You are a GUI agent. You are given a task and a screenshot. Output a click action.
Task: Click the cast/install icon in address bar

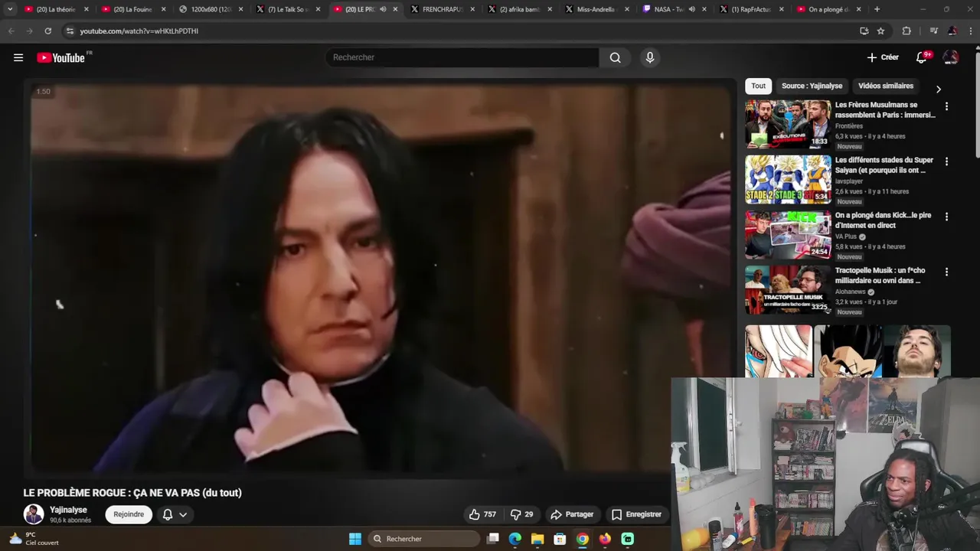point(864,31)
